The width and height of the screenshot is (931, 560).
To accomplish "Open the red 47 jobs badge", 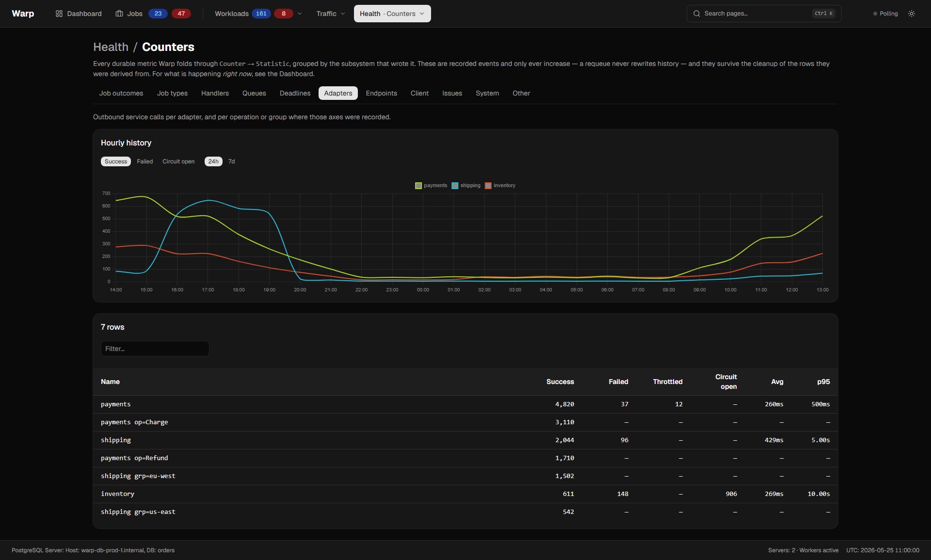I will [x=181, y=14].
